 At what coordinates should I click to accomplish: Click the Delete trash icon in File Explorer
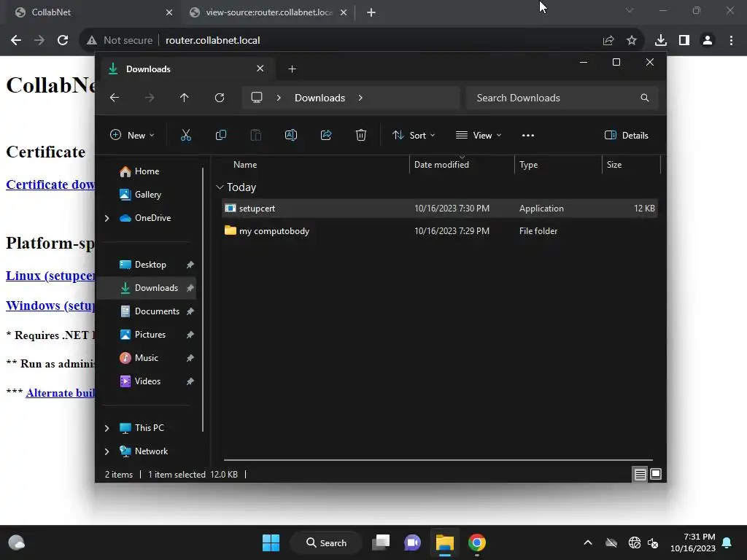click(x=361, y=135)
